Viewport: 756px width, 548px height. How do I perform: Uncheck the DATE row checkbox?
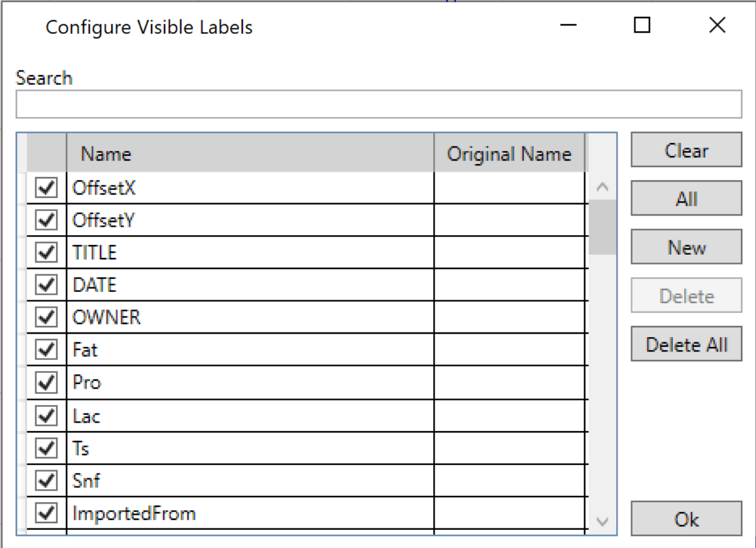pos(46,285)
